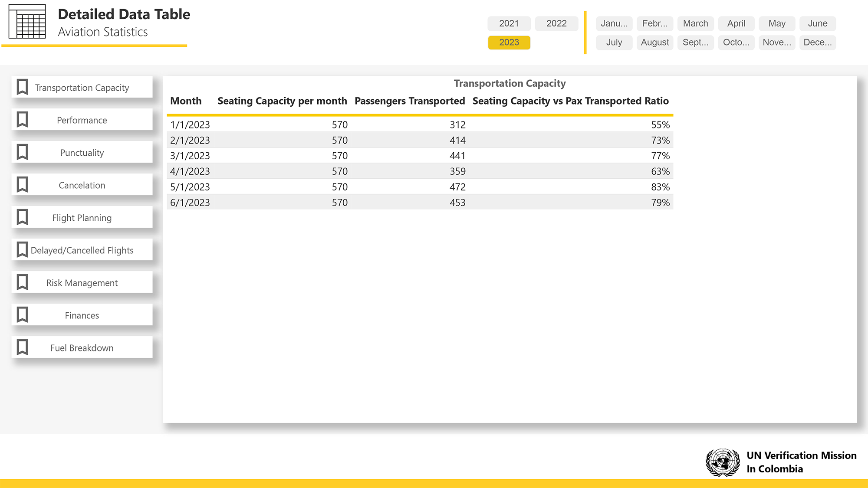Select the 2021 year slicer
The width and height of the screenshot is (868, 488).
[x=509, y=23]
